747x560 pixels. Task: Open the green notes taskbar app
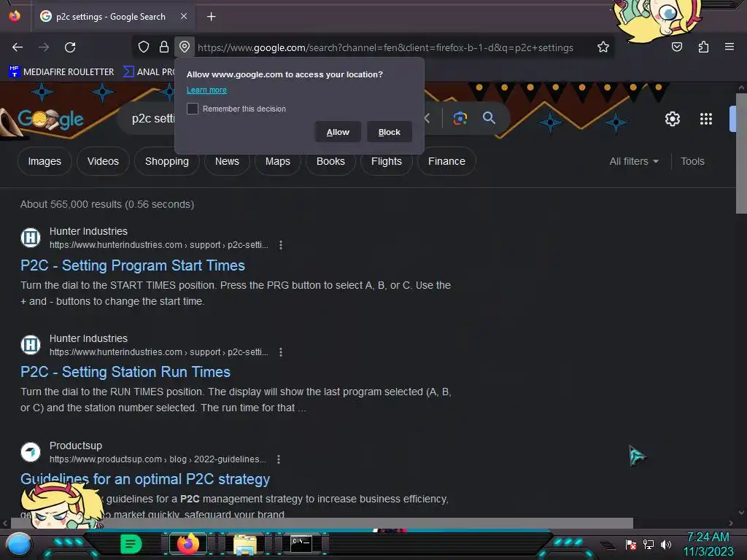point(131,544)
